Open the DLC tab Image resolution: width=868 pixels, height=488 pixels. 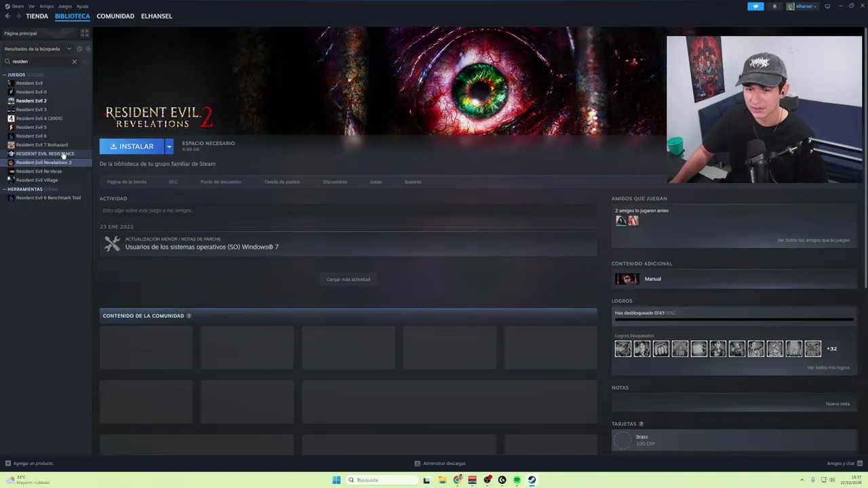[x=174, y=182]
